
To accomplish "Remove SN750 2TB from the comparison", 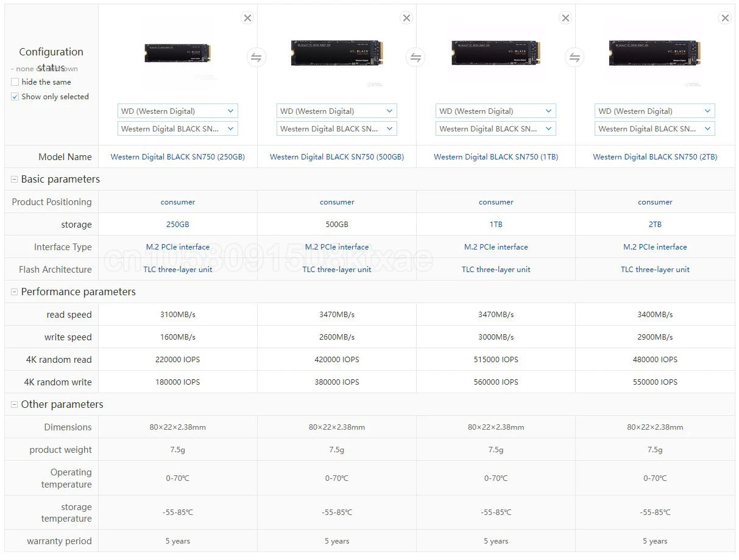I will [x=724, y=18].
